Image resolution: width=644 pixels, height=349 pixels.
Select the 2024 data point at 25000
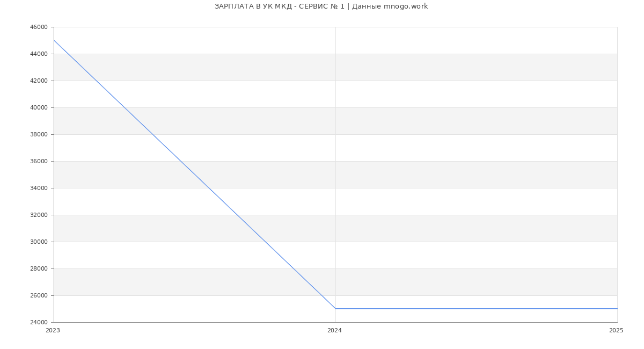click(x=335, y=309)
